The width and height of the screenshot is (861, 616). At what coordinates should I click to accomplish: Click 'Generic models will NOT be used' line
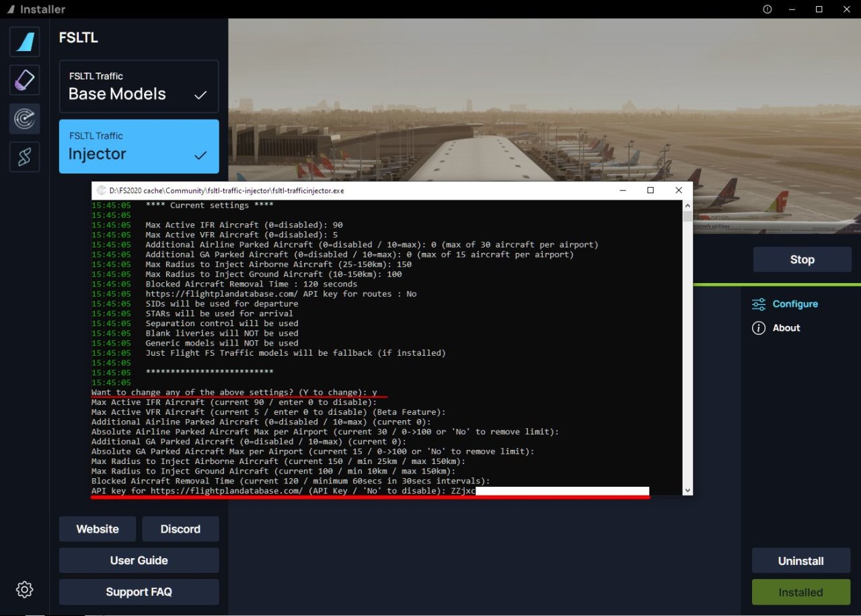point(222,343)
